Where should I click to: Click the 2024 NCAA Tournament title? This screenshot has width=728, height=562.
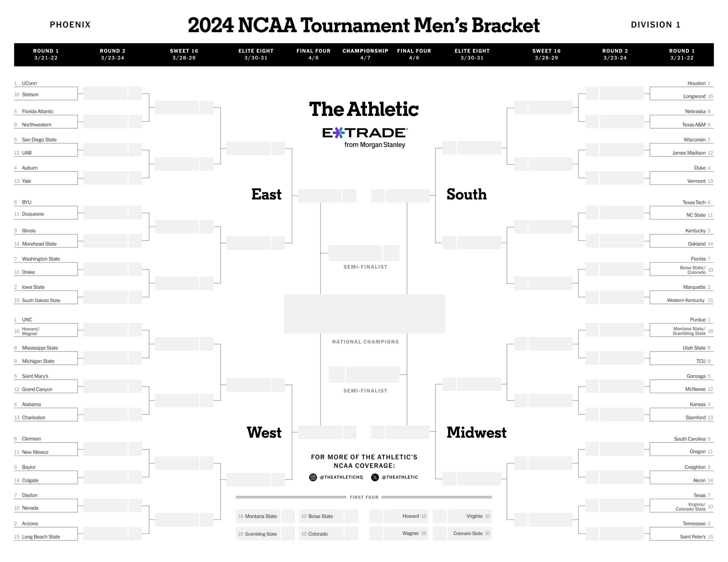click(x=364, y=25)
